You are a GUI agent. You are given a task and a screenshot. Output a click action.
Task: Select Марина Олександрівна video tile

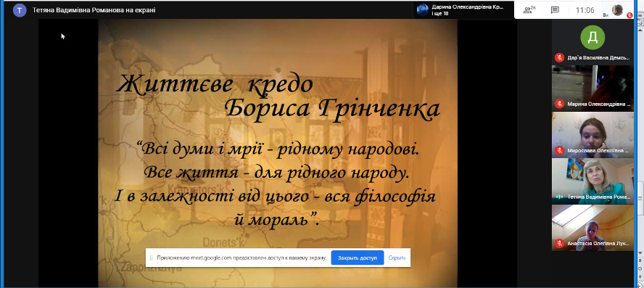pos(593,87)
